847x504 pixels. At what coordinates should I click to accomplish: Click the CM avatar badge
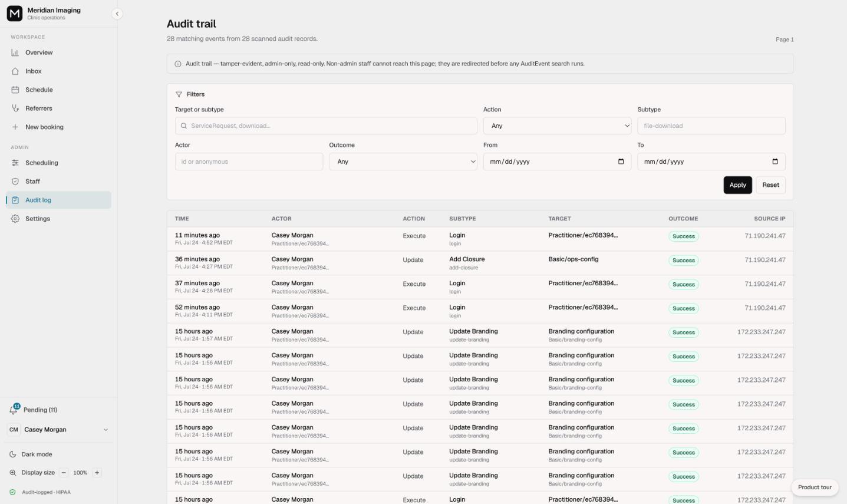tap(14, 430)
